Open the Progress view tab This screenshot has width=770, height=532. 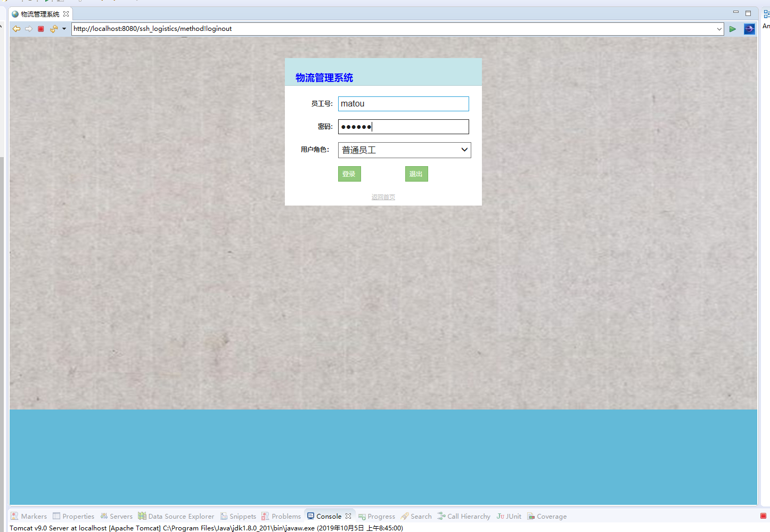click(x=376, y=516)
